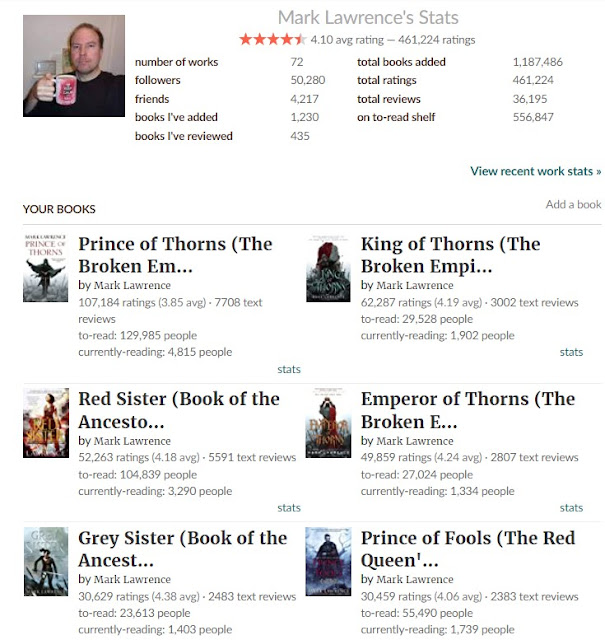Screen dimensions: 605x640
Task: Open Grey Sister cover thumbnail
Action: click(46, 561)
